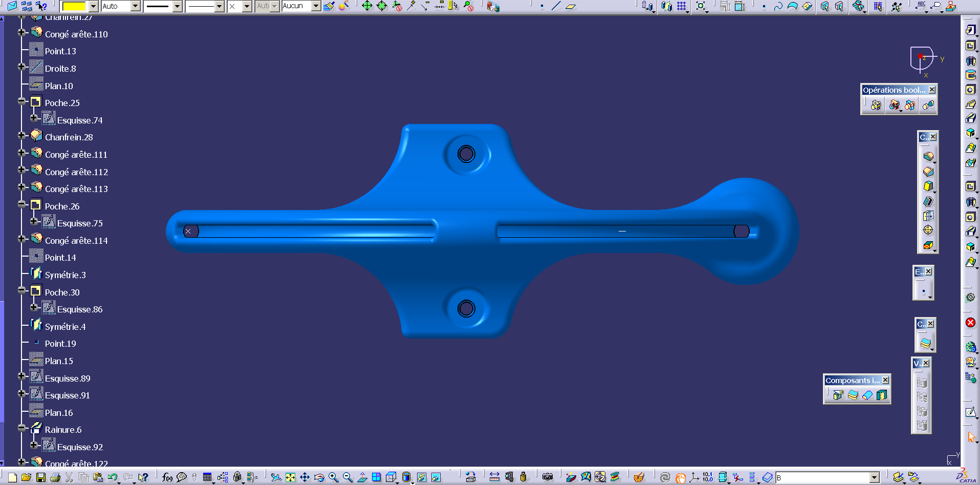Expand the Esquisse.74 tree node

34,118
